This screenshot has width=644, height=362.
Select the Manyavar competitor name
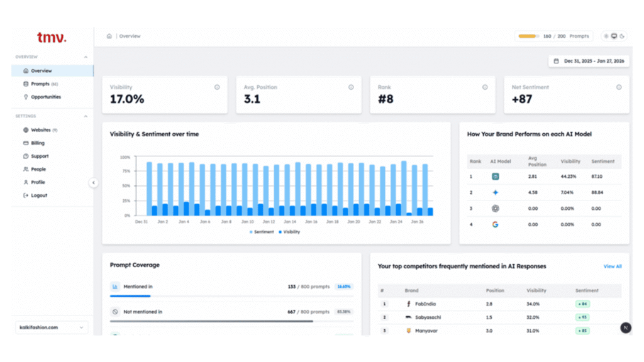[x=426, y=331]
